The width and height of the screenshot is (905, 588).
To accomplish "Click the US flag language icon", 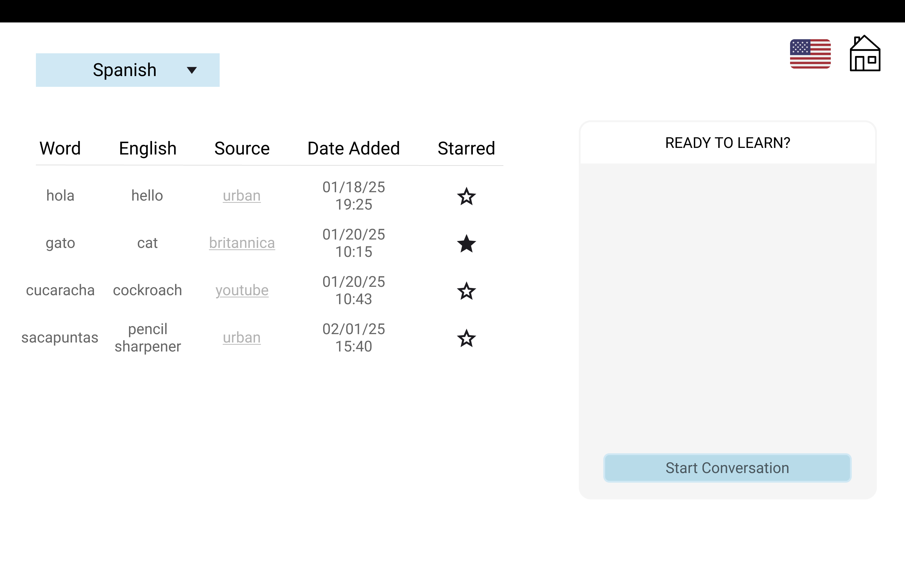I will [x=810, y=54].
